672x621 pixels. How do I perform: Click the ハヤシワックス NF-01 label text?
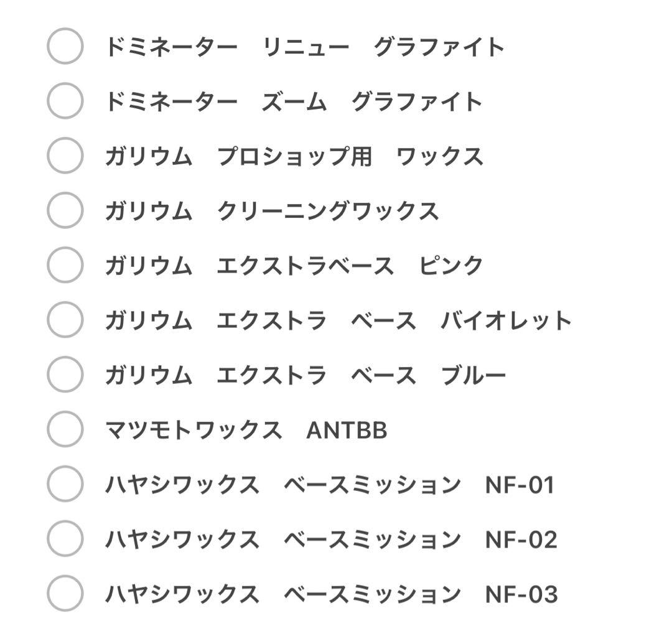click(330, 484)
